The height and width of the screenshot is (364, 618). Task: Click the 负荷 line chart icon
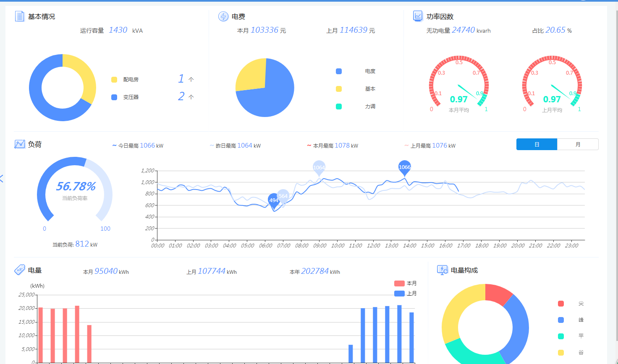pos(20,144)
